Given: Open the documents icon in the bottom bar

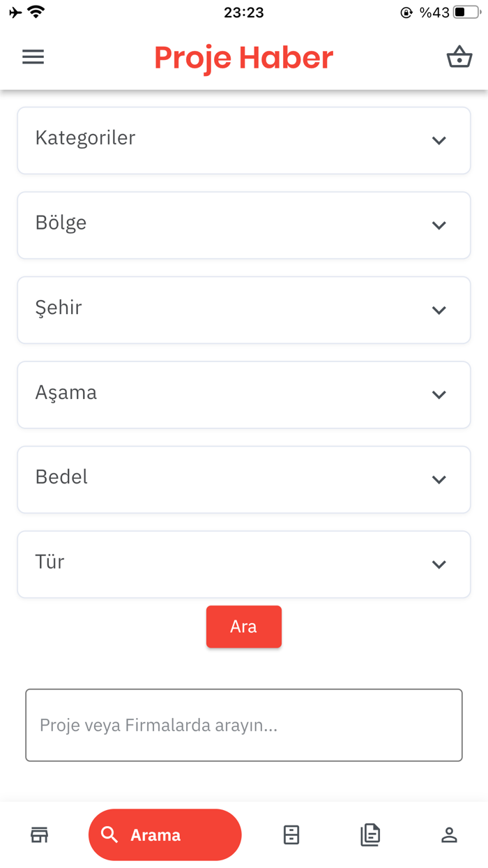Looking at the screenshot, I should 370,835.
